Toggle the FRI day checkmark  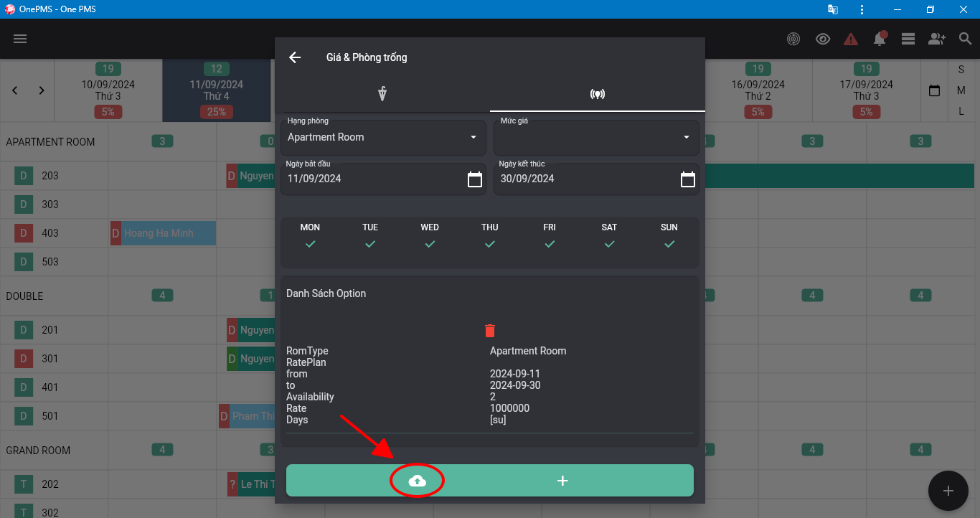[550, 244]
